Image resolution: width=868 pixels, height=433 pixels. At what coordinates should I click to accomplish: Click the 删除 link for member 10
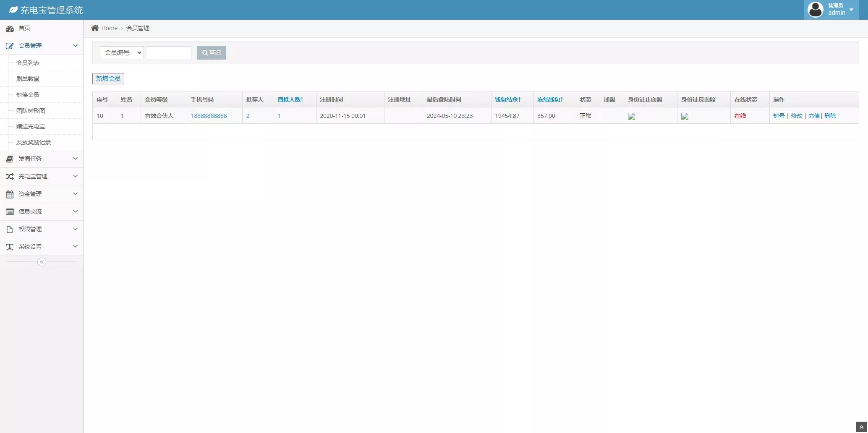coord(830,116)
